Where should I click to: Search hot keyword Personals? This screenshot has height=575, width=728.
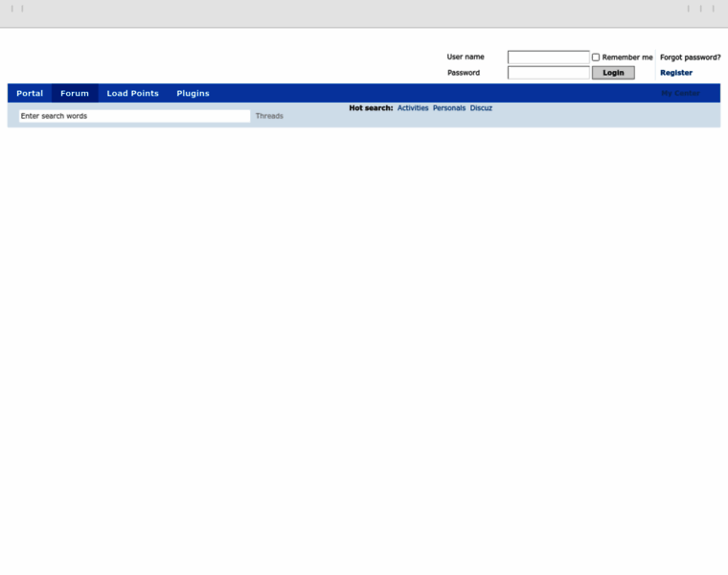tap(449, 108)
